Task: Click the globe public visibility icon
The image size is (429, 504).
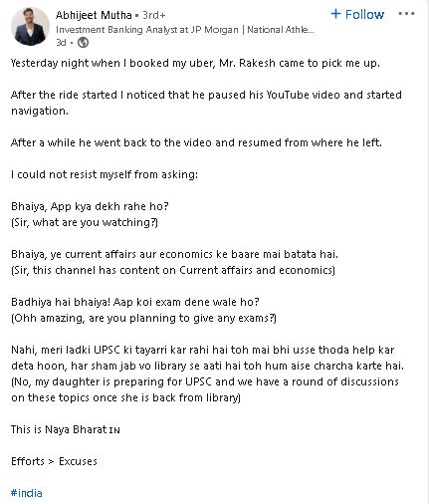Action: pos(83,43)
